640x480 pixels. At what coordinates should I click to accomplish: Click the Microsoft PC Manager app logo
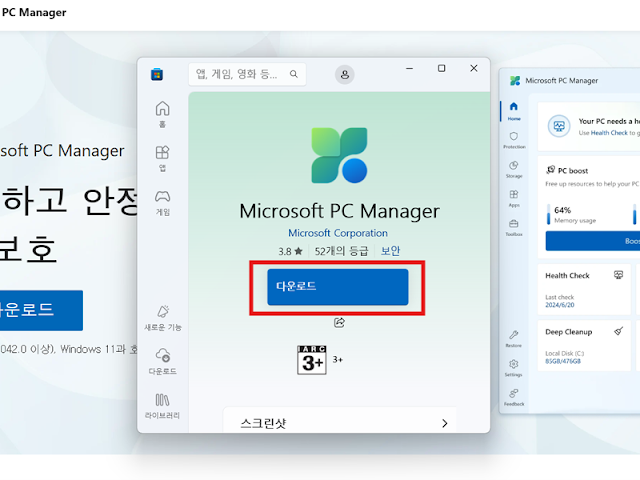click(339, 156)
